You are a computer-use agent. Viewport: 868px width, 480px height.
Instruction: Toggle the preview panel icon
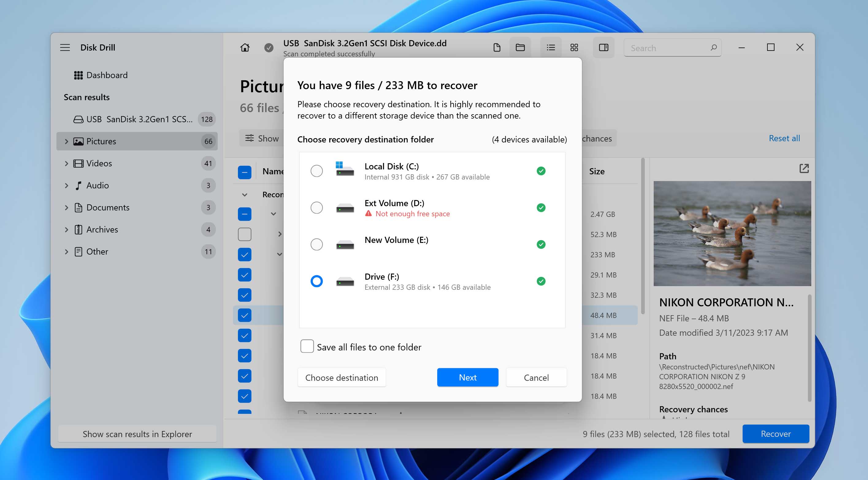point(603,47)
